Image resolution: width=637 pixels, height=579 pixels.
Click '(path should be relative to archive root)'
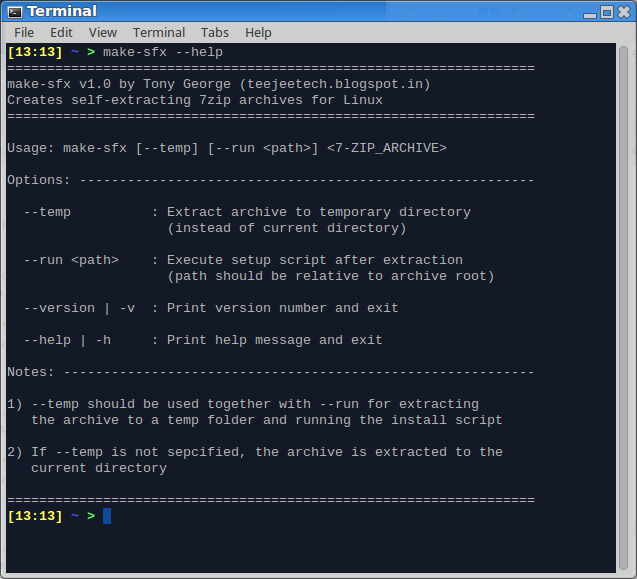tap(331, 276)
